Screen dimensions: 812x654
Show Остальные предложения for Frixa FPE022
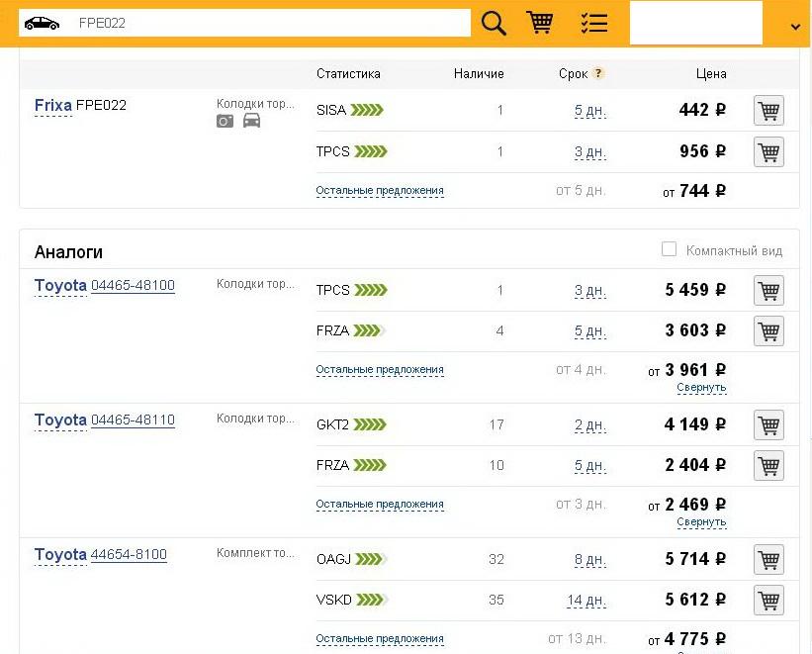380,191
